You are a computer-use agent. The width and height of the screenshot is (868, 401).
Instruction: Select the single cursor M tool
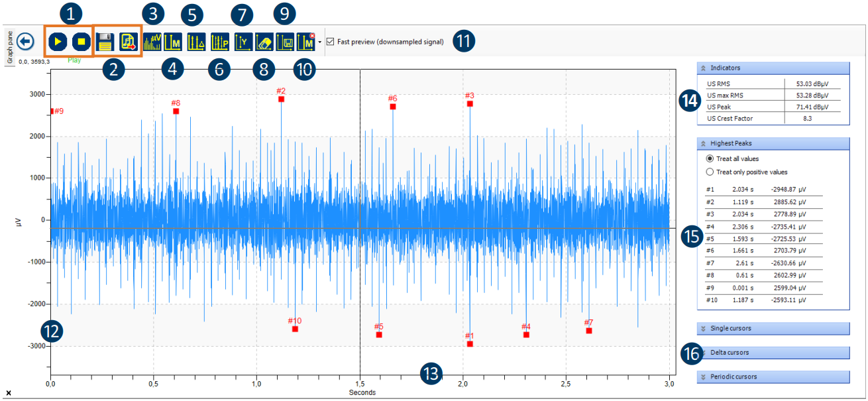(x=173, y=42)
